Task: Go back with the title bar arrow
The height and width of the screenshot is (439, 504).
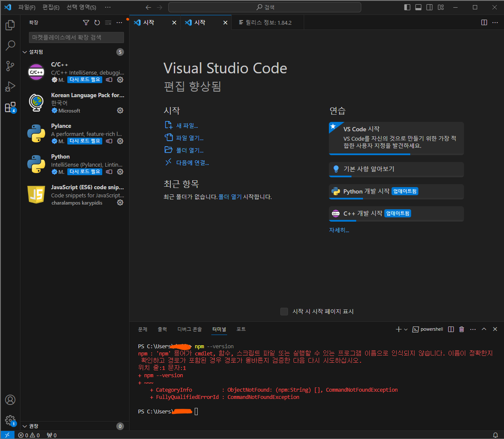Action: pos(148,7)
